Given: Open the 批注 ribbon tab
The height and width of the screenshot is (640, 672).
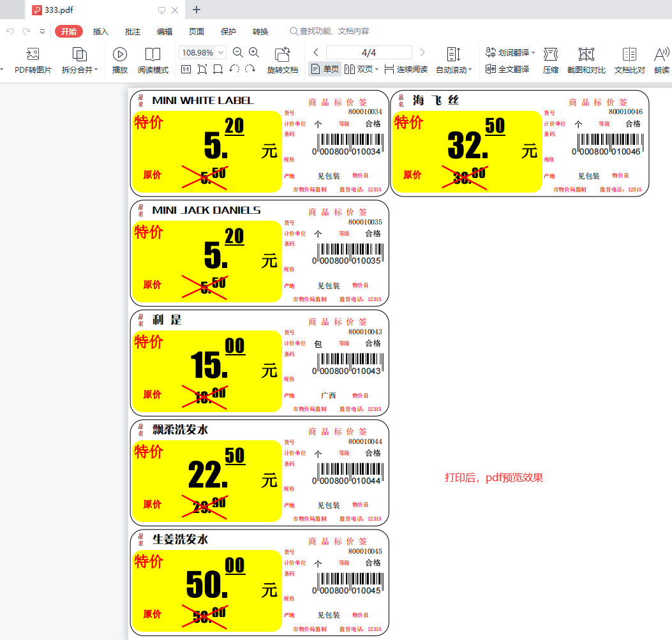Looking at the screenshot, I should coord(133,31).
